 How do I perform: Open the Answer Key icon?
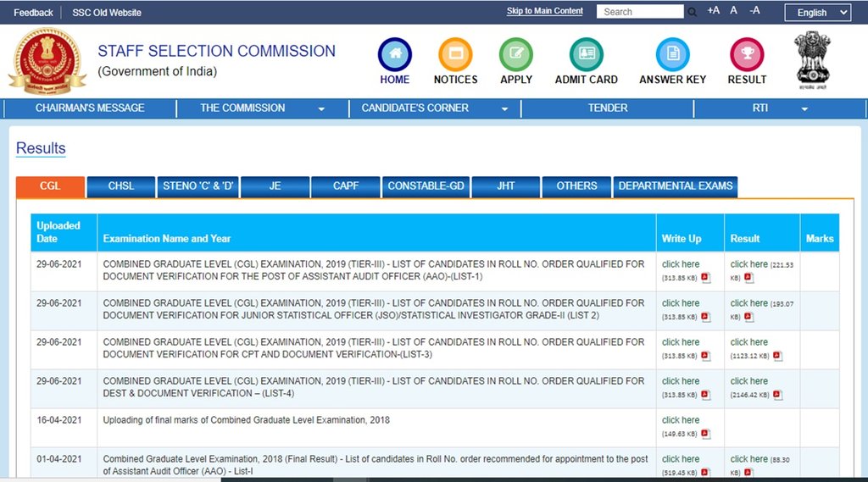[672, 55]
